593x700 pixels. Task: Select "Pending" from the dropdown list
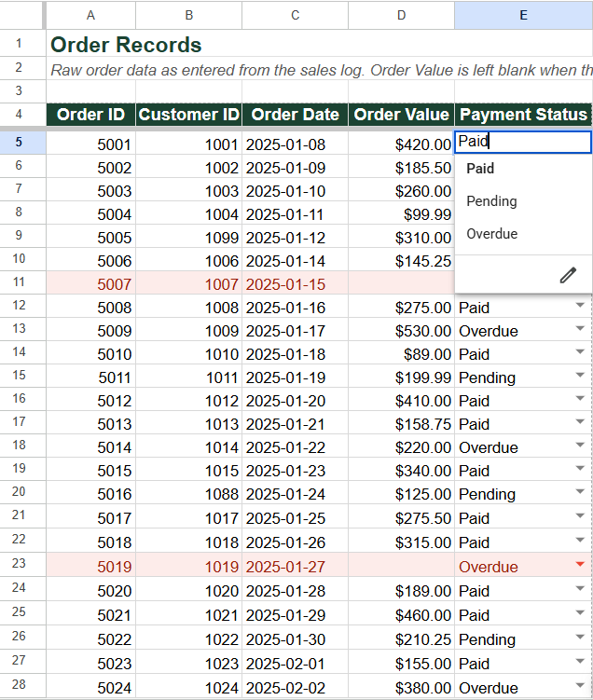coord(491,201)
